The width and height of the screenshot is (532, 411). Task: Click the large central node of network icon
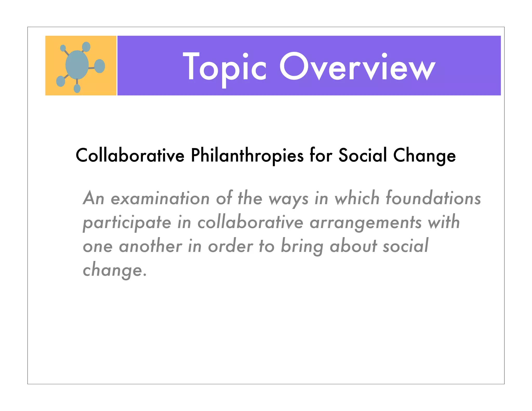coord(77,65)
